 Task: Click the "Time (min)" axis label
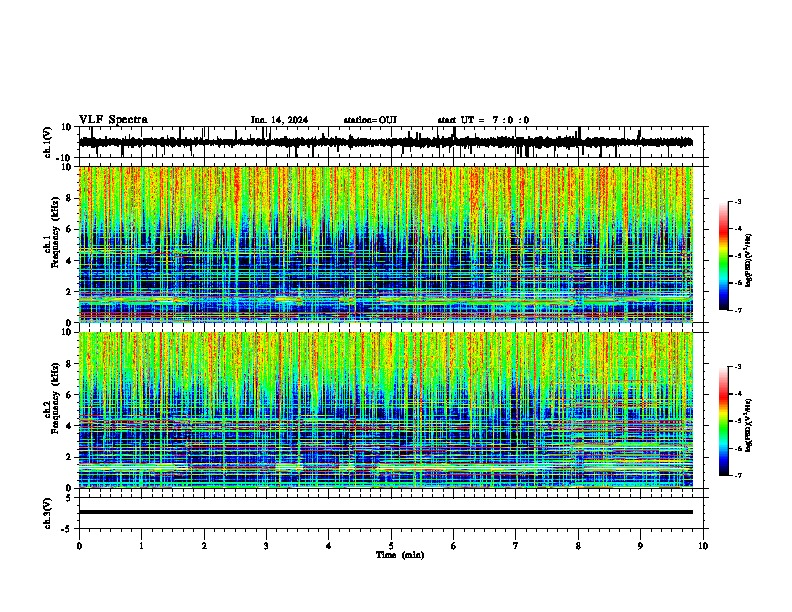(400, 555)
